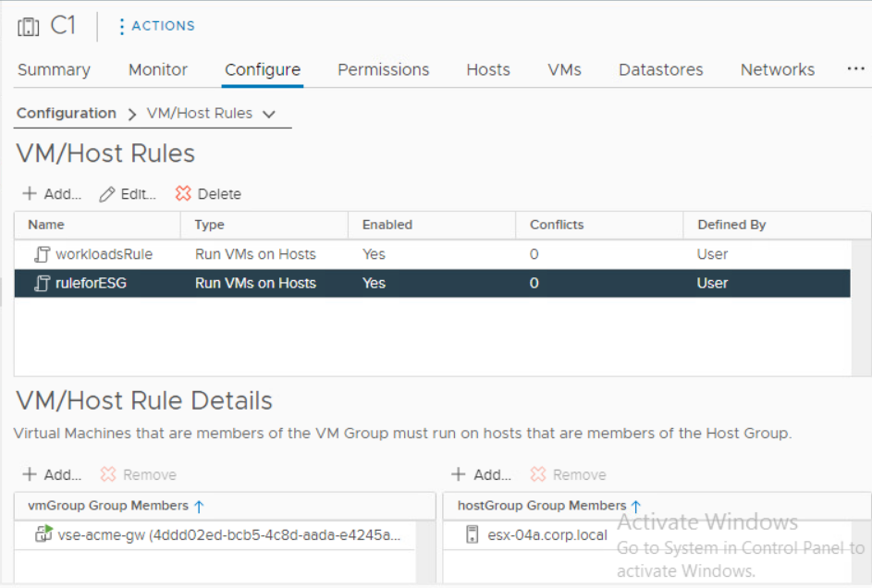This screenshot has height=588, width=872.
Task: Click the workloadsRule rule icon
Action: pos(42,254)
